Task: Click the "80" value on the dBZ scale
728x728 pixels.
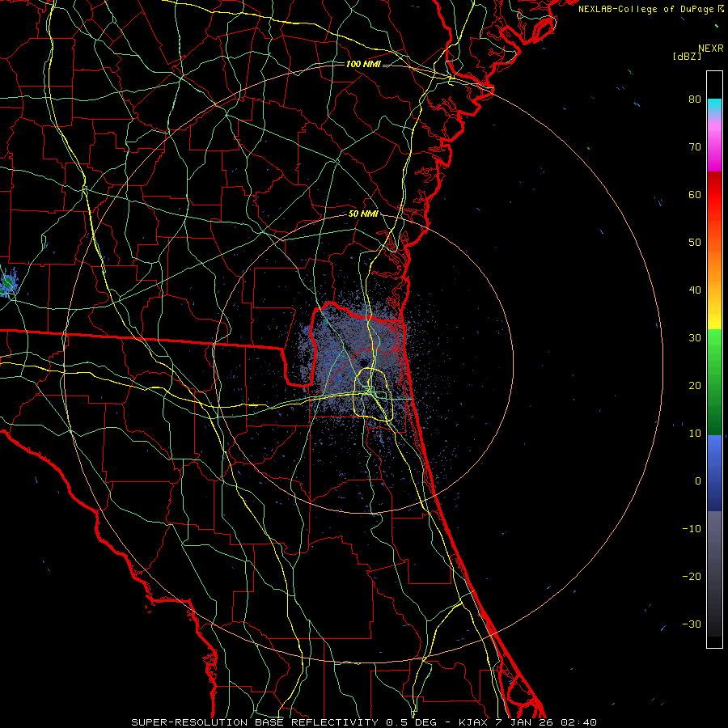Action: [695, 99]
